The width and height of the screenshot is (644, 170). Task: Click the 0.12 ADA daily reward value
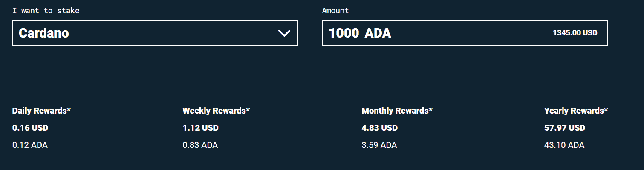pyautogui.click(x=30, y=145)
